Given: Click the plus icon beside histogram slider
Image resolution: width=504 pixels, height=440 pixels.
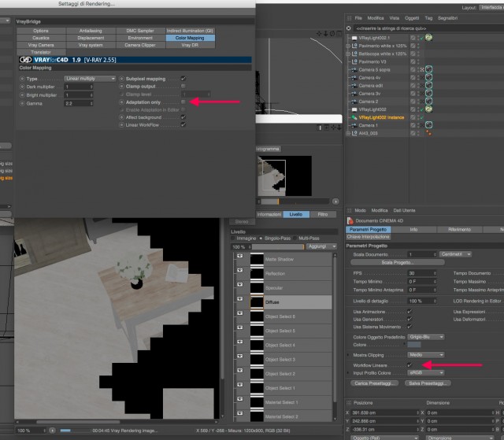Looking at the screenshot, I should pos(335,202).
